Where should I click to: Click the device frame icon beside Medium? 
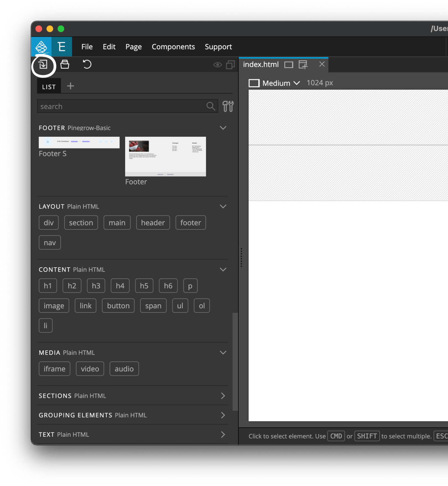[254, 83]
